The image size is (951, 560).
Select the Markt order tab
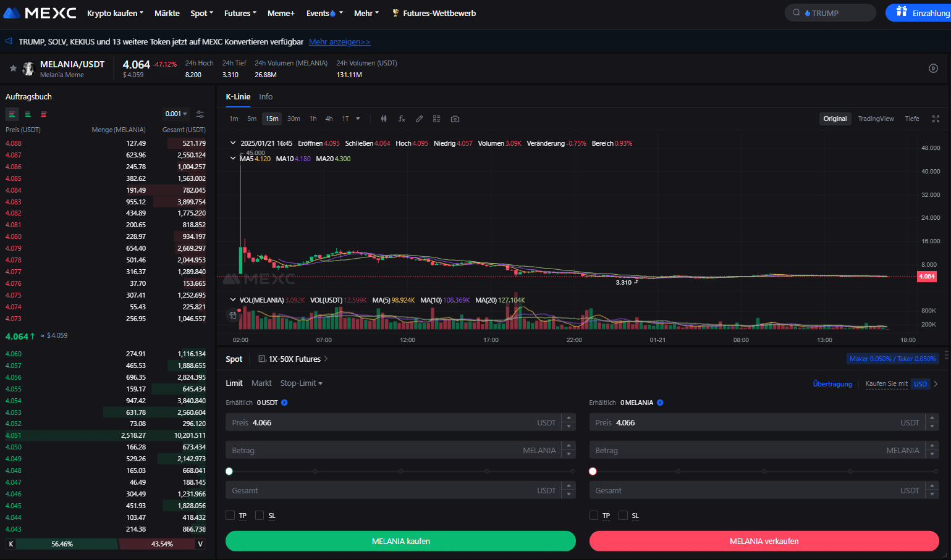tap(261, 383)
